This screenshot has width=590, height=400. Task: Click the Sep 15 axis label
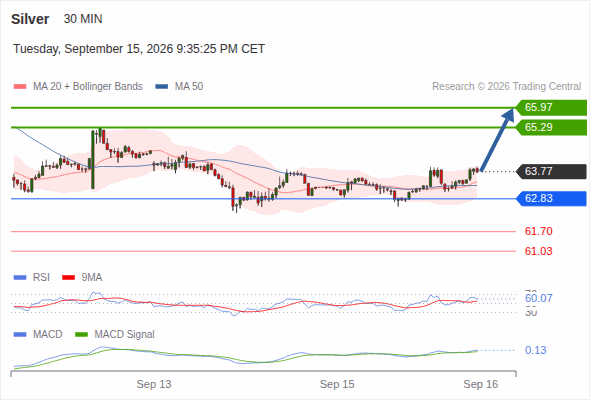(x=337, y=384)
